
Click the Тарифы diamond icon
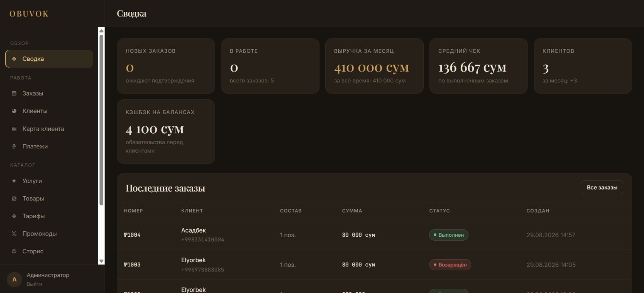(x=14, y=216)
